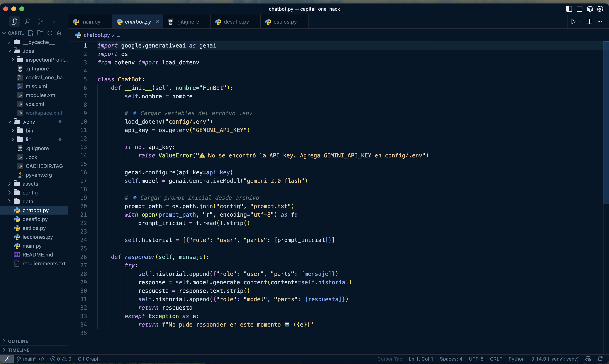Open Git Graph from status bar
609x364 pixels.
point(89,359)
